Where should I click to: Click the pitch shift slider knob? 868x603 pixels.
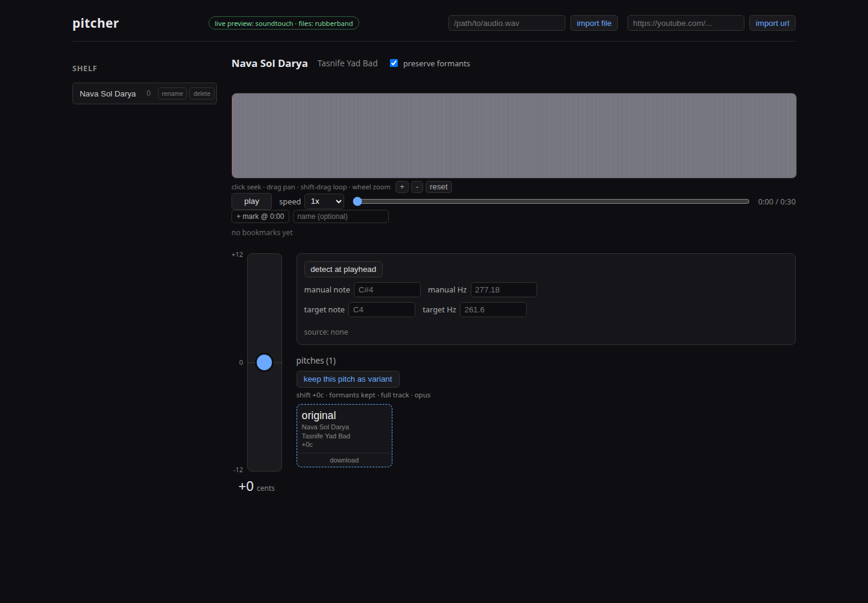tap(264, 362)
